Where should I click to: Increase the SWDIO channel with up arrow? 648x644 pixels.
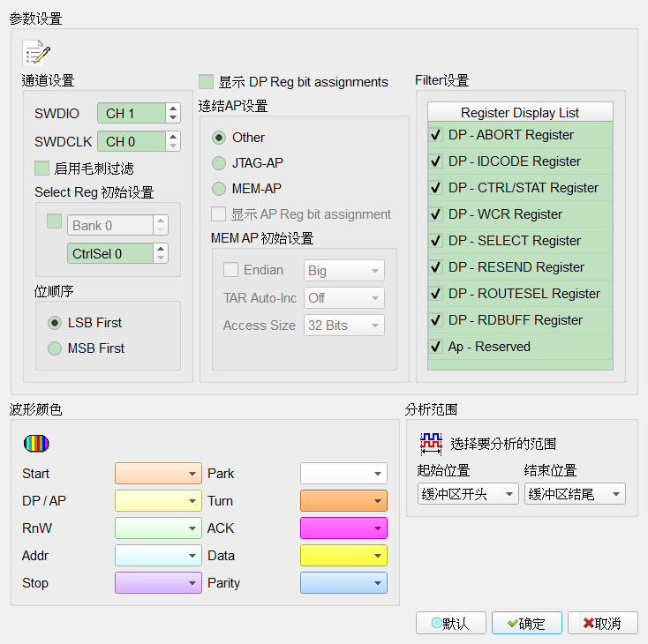tap(173, 109)
